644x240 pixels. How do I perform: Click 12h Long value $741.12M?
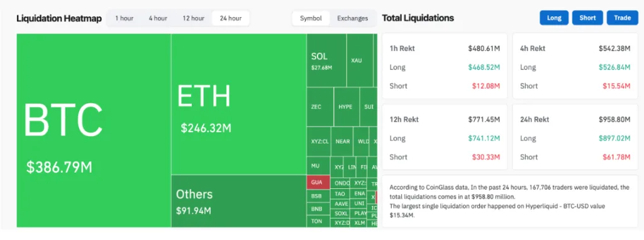[x=484, y=139]
